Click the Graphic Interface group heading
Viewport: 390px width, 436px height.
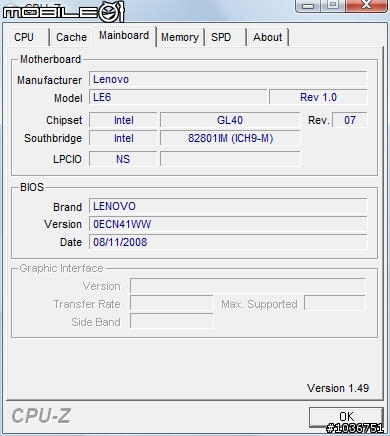point(61,268)
